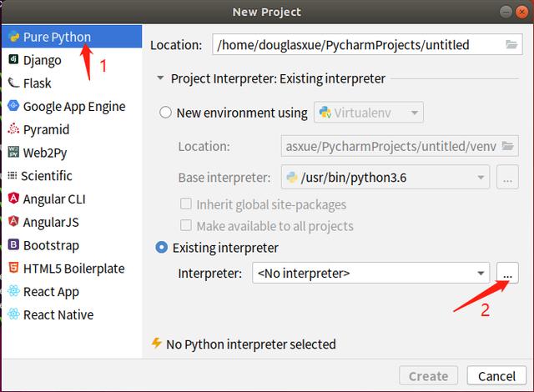The image size is (534, 392).
Task: Browse for project location folder icon
Action: 511,44
